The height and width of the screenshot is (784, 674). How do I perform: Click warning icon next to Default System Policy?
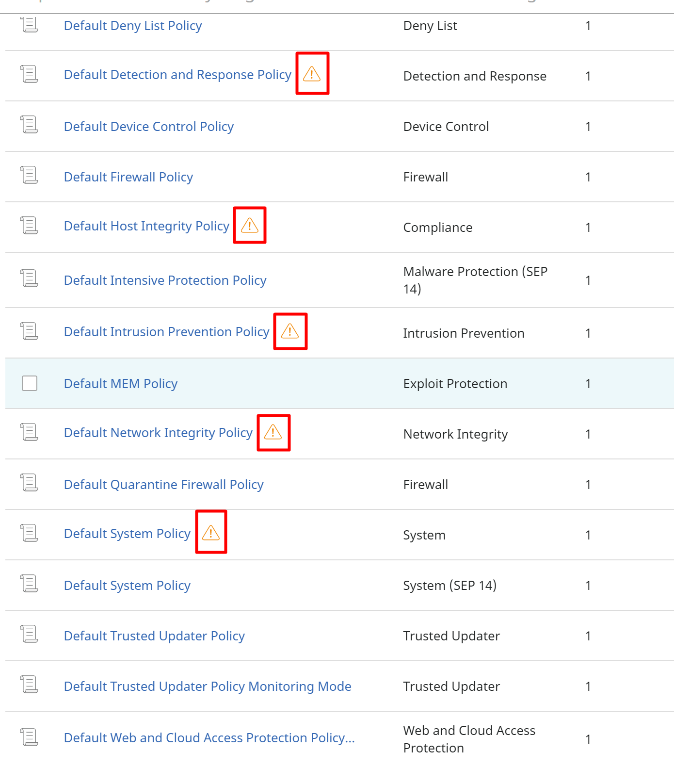click(x=211, y=533)
